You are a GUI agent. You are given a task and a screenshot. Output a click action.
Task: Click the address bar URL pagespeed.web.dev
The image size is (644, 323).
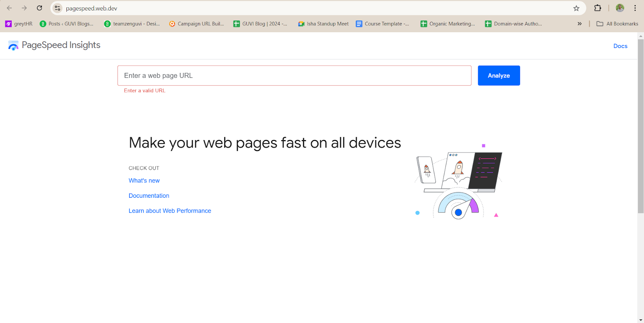click(92, 8)
